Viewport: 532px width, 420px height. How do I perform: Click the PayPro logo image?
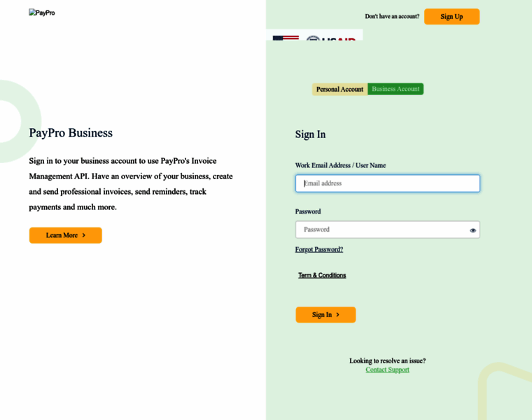[42, 13]
